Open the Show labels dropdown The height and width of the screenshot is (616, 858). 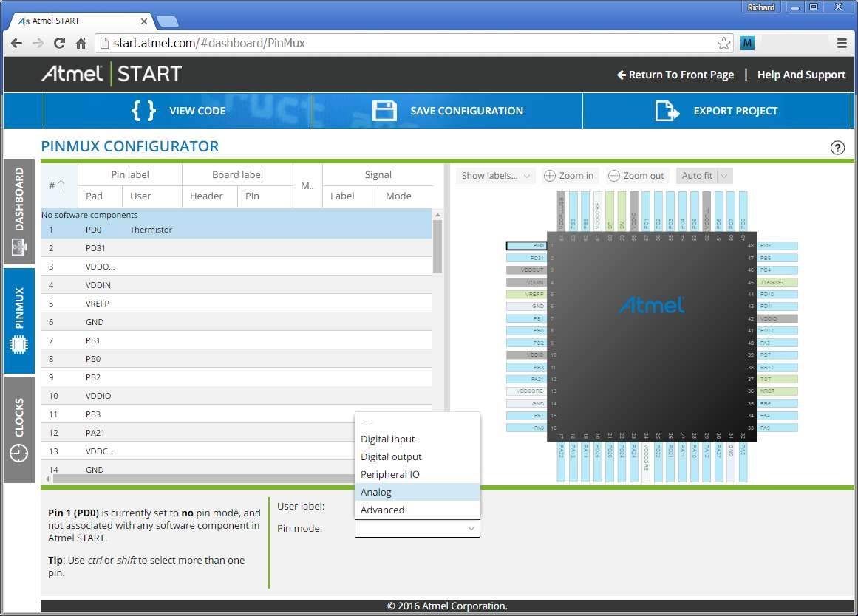pyautogui.click(x=495, y=176)
